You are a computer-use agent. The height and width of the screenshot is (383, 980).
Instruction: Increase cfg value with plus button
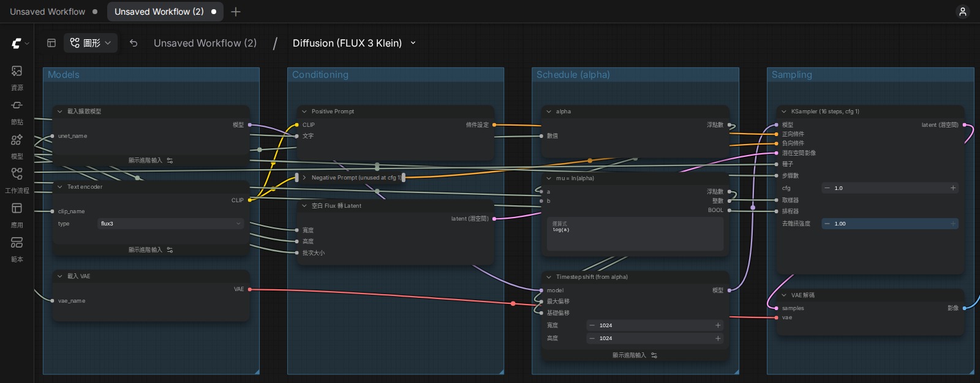(953, 188)
